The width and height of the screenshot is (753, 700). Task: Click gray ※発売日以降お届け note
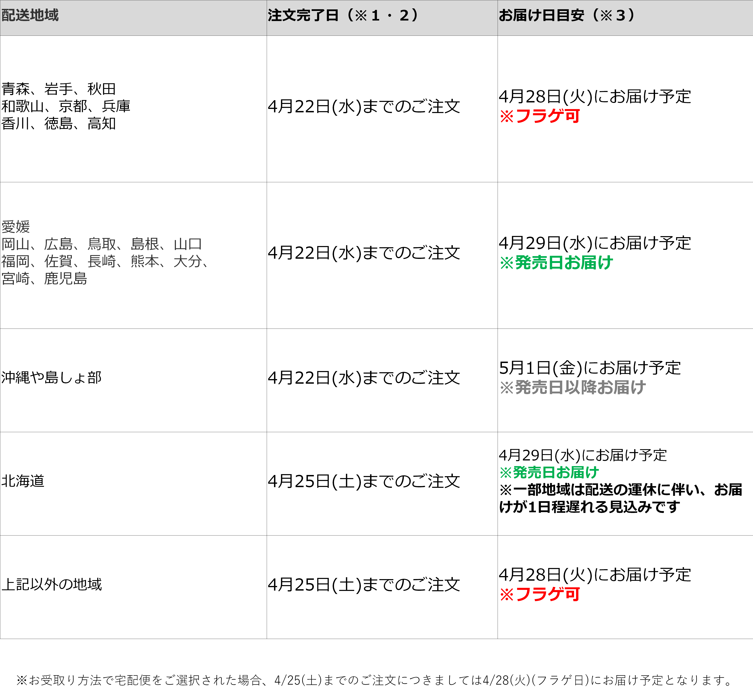[x=573, y=387]
